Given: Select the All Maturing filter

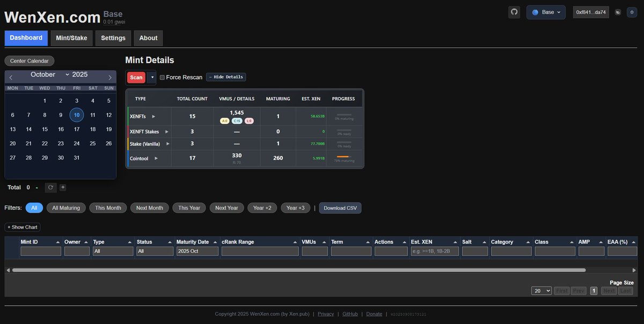Looking at the screenshot, I should [x=66, y=208].
